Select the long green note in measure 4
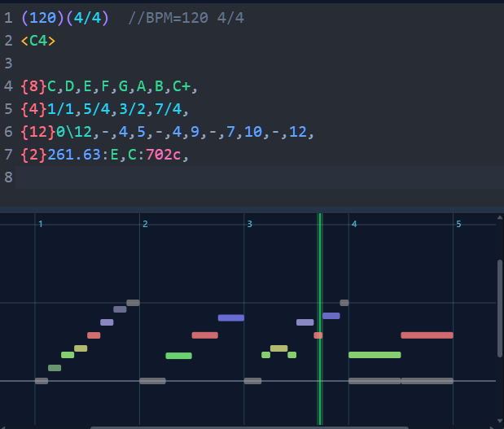Screen dimensions: 504x429 coord(375,355)
